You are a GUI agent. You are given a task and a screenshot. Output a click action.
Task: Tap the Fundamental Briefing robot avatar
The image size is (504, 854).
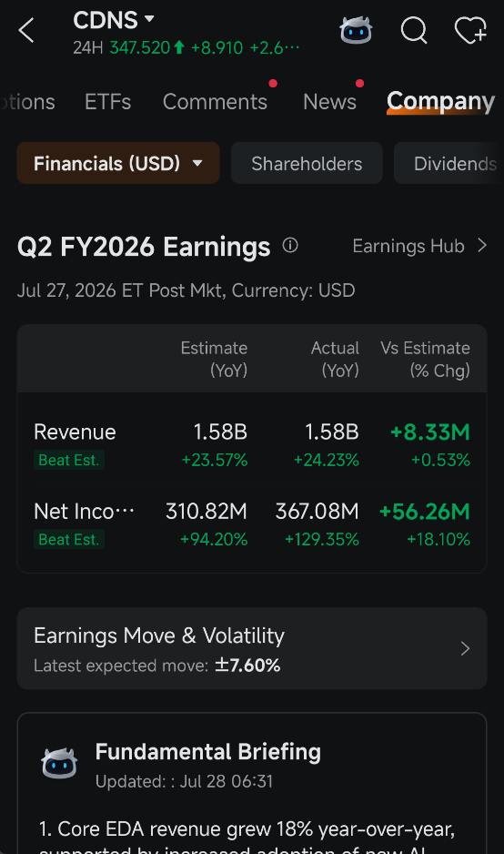pos(59,764)
